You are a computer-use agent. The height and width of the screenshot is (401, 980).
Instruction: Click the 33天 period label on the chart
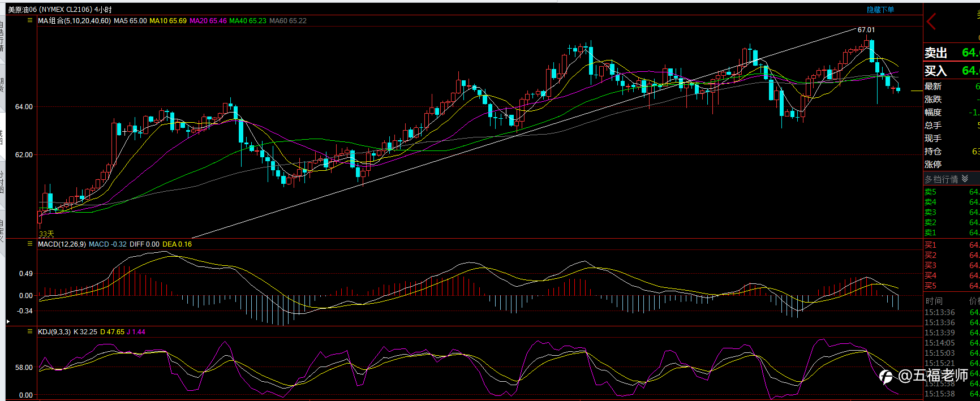click(46, 234)
